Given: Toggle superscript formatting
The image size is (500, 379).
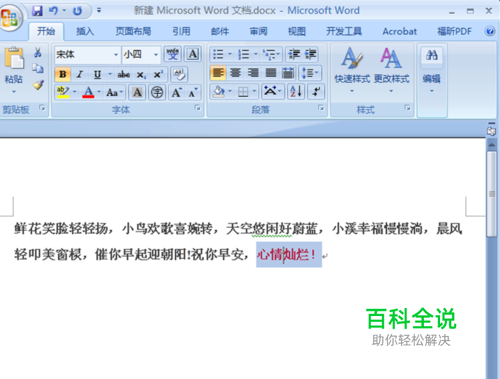Looking at the screenshot, I should [158, 74].
